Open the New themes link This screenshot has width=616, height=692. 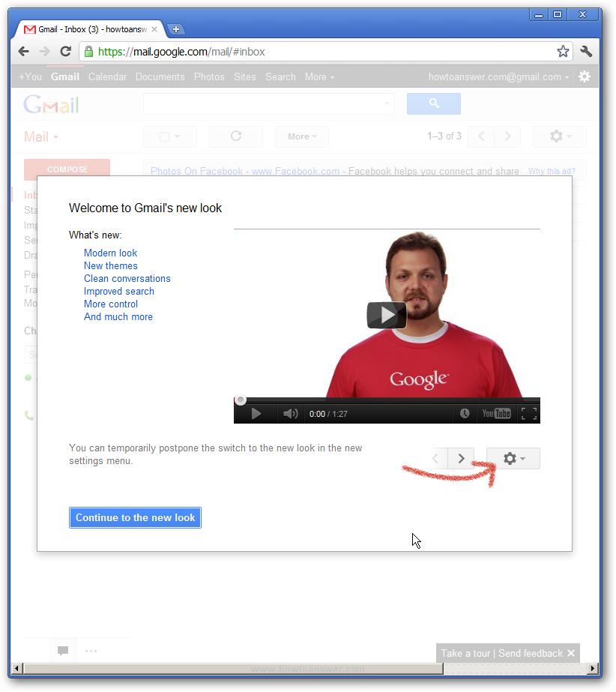(111, 265)
